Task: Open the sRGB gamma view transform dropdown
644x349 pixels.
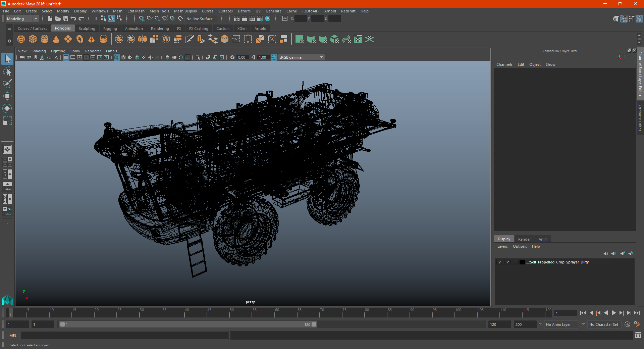Action: (301, 57)
